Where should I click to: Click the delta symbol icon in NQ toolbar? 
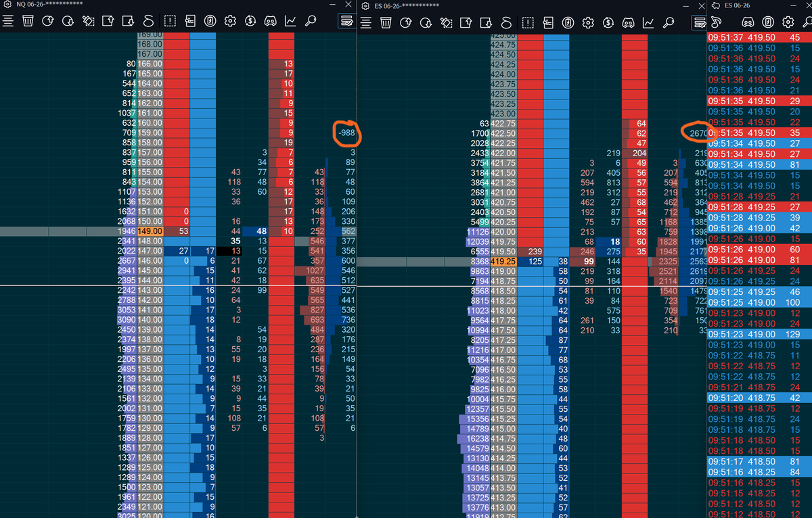point(149,21)
